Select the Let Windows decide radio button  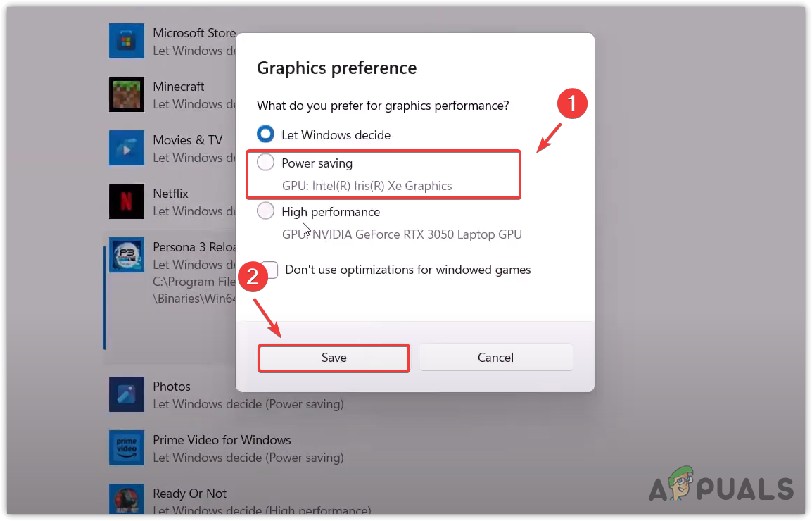[265, 134]
